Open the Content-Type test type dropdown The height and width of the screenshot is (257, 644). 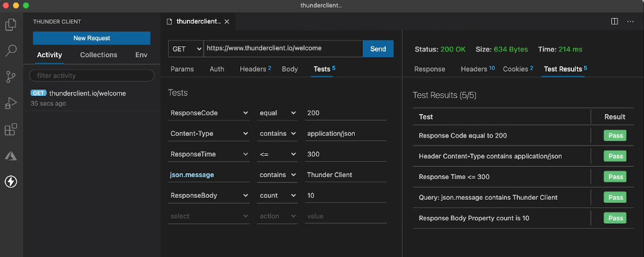pos(209,133)
